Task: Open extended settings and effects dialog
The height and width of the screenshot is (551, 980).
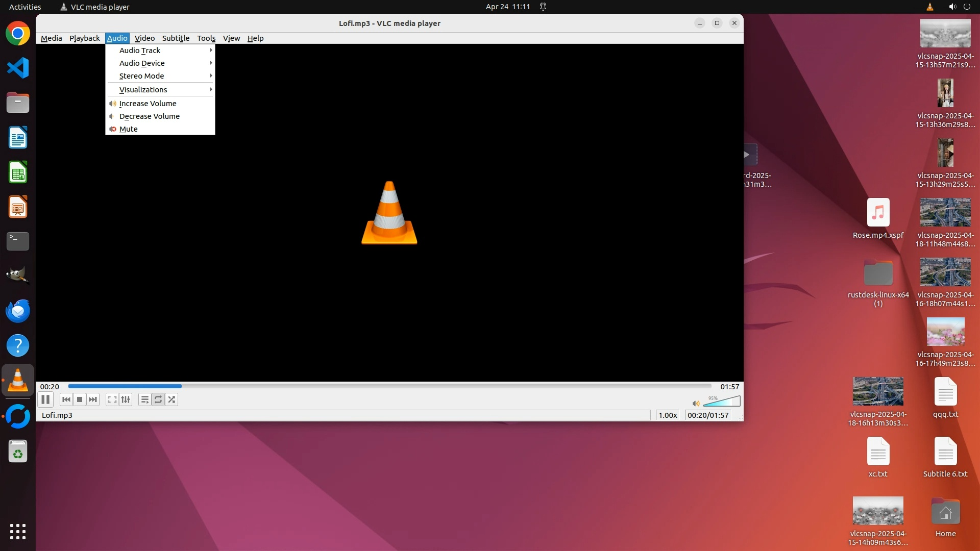Action: tap(126, 399)
